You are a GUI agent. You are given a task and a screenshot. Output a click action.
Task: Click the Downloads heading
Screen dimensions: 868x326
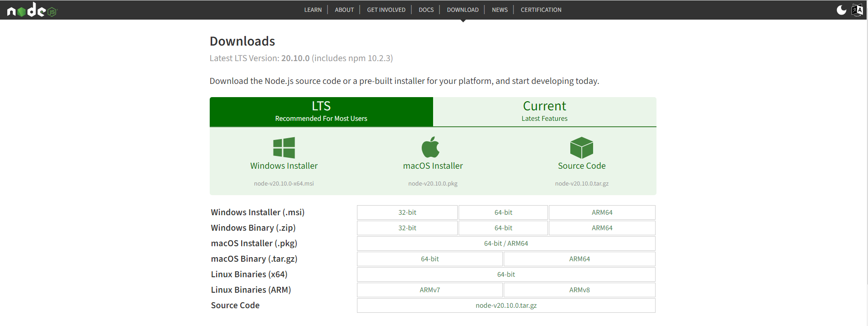243,41
